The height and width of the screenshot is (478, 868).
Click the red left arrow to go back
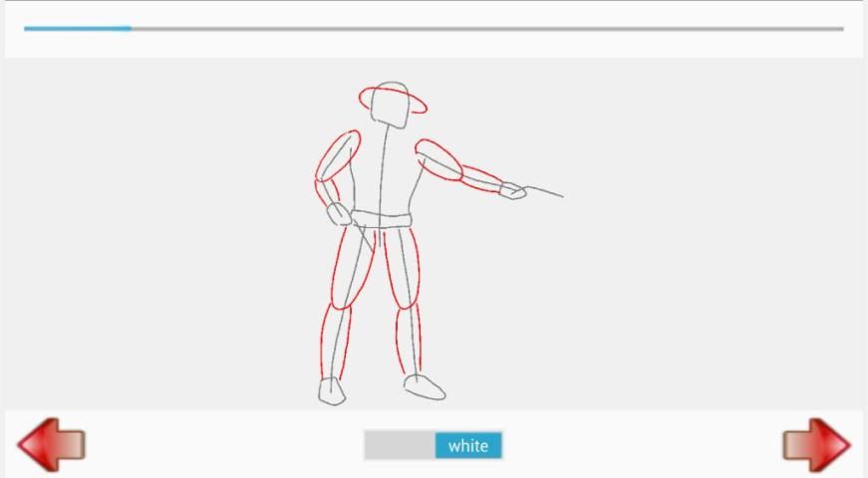[51, 444]
